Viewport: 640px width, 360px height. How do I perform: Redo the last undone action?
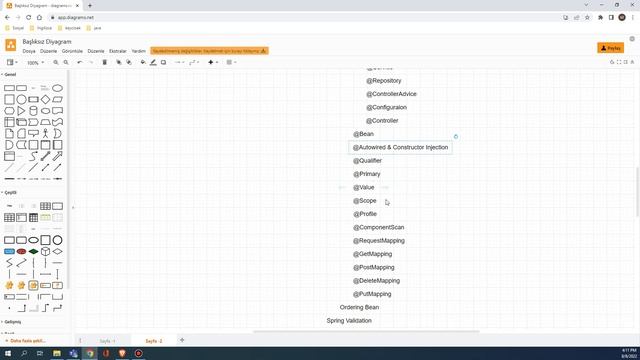[x=91, y=62]
